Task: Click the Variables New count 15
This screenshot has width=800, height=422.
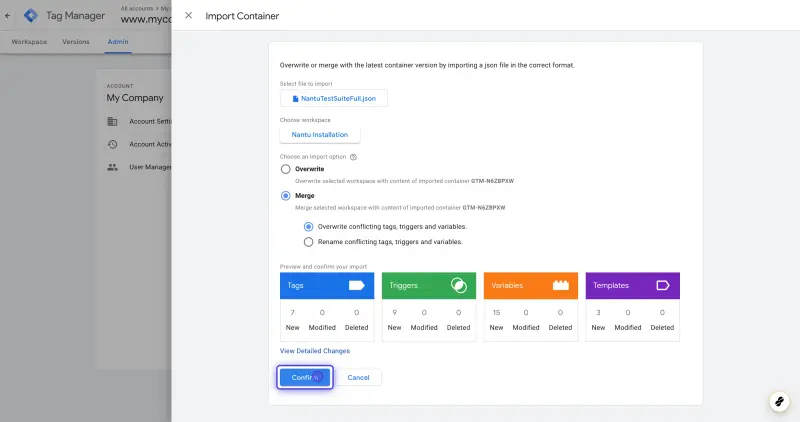Action: tap(496, 312)
